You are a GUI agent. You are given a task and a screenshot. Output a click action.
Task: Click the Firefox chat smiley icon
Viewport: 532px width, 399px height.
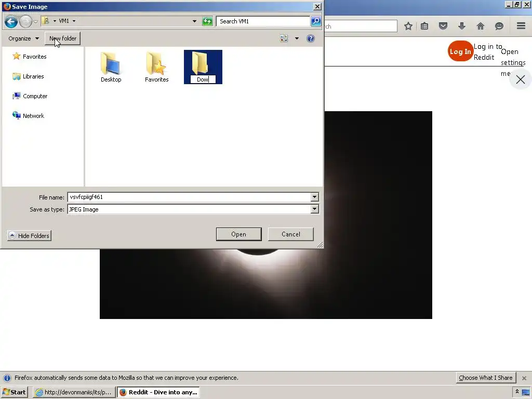[x=499, y=26]
